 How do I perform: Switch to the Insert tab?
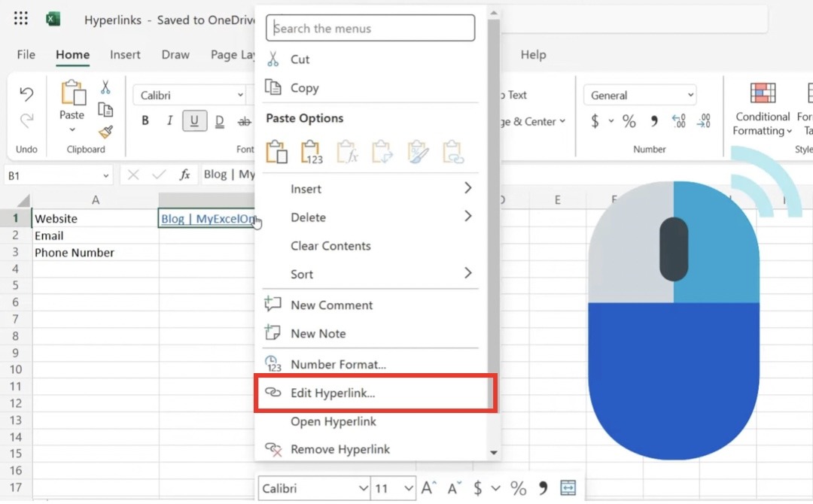(x=125, y=54)
